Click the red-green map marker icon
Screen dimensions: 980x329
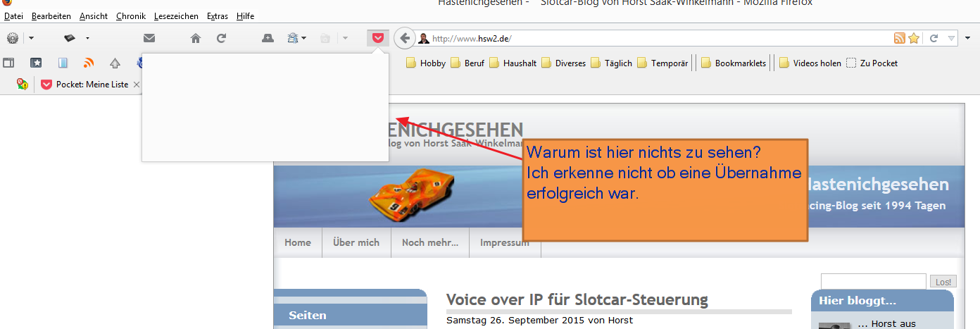click(22, 84)
